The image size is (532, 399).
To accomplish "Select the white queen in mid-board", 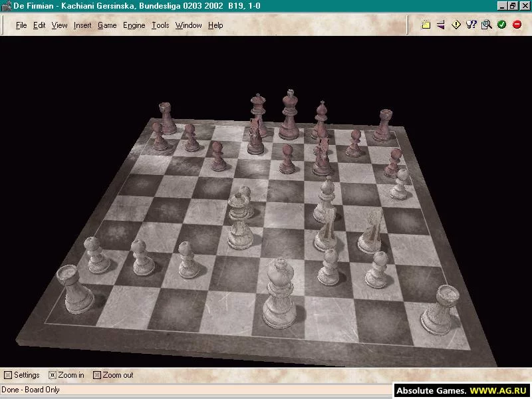I will coord(239,221).
